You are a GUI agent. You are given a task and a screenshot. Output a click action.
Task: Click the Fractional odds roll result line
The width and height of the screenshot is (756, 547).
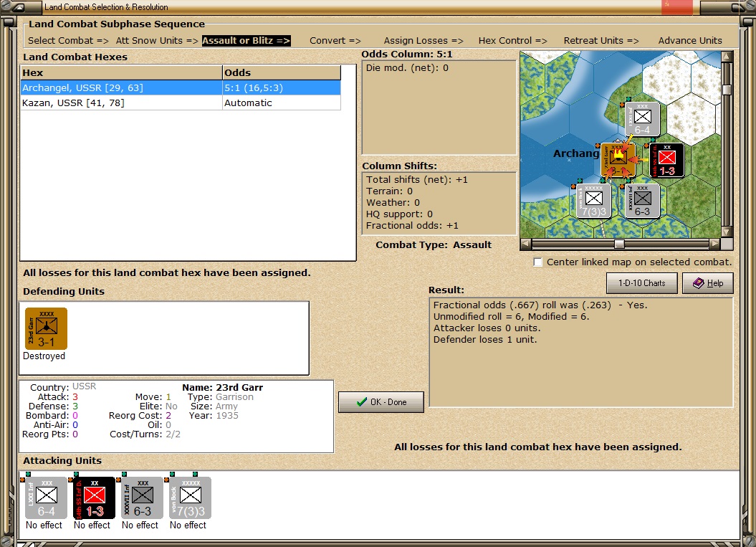pyautogui.click(x=540, y=305)
